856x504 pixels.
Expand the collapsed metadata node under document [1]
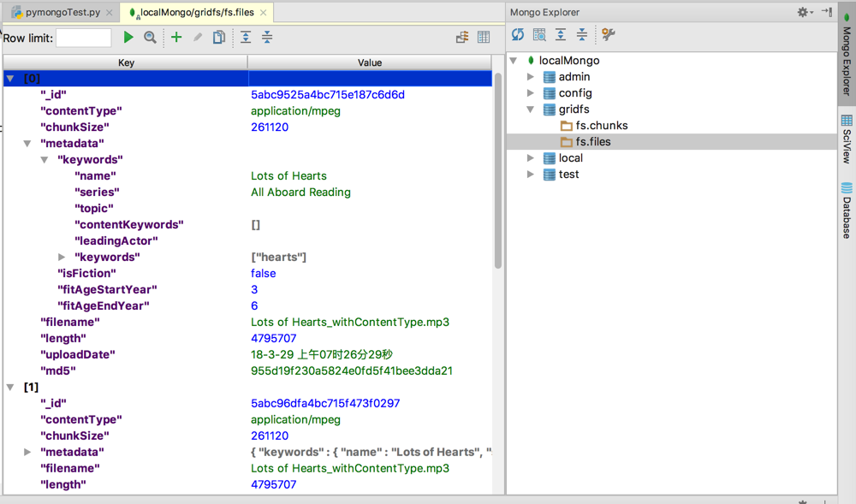coord(27,452)
